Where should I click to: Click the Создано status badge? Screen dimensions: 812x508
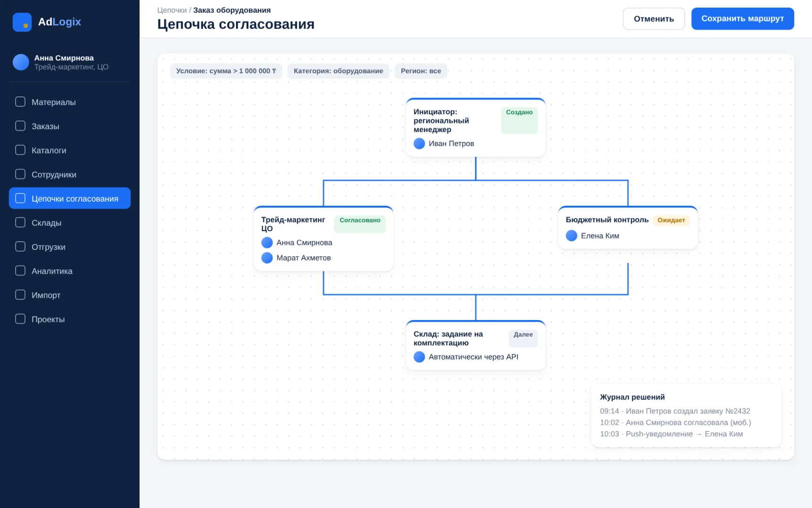(x=519, y=120)
